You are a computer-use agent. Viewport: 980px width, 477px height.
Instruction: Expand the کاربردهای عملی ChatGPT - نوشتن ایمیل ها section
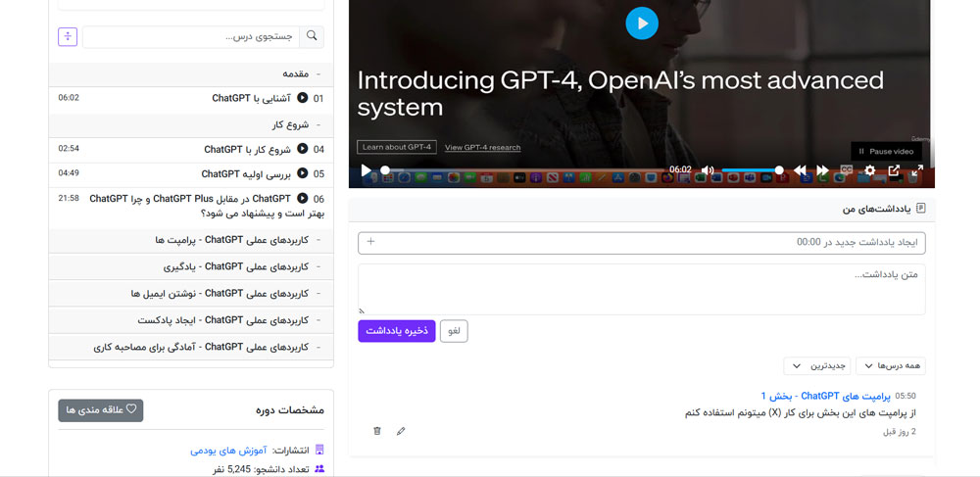tap(191, 294)
